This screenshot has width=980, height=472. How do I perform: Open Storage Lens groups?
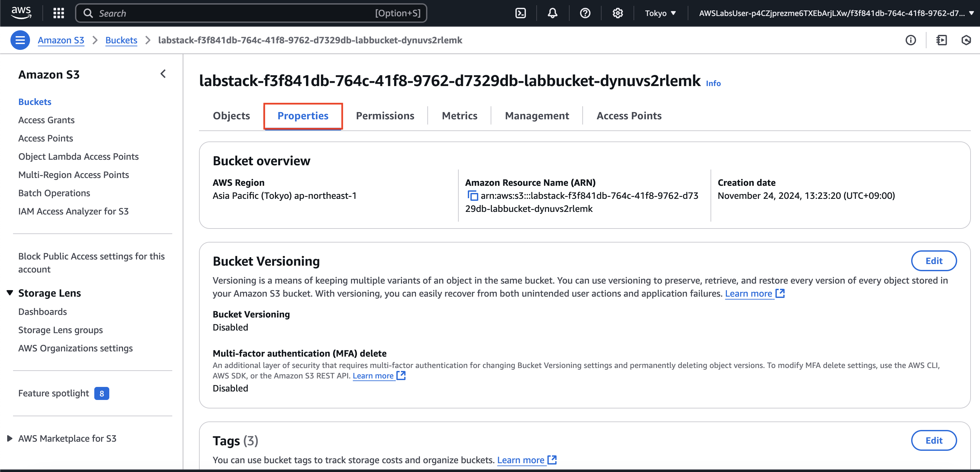(x=60, y=330)
